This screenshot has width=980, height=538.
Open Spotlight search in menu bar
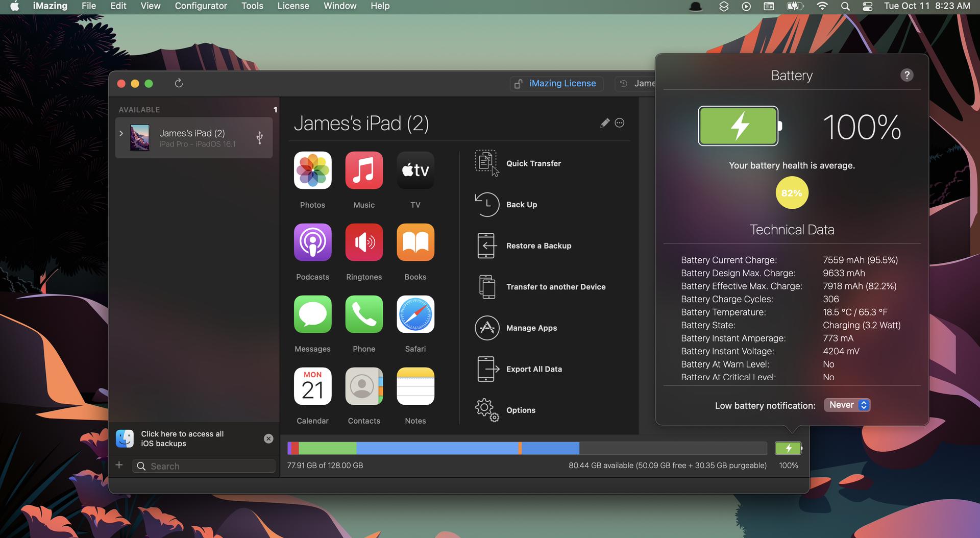[x=845, y=6]
